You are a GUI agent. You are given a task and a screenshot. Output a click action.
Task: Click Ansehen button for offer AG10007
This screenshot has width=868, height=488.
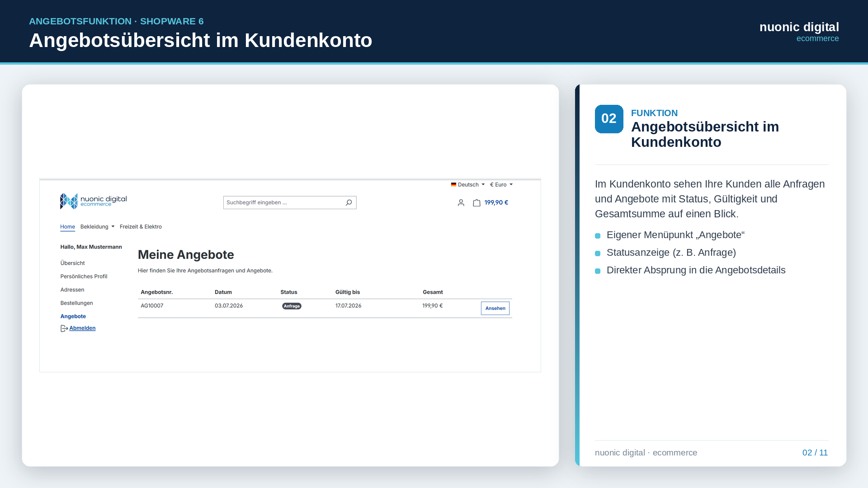(x=495, y=308)
